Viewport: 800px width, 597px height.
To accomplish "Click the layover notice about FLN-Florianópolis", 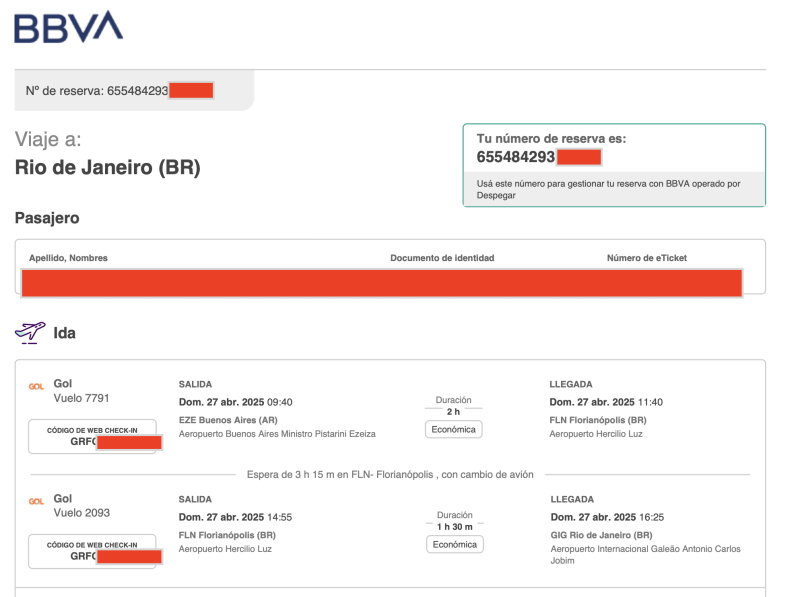I will (x=390, y=474).
